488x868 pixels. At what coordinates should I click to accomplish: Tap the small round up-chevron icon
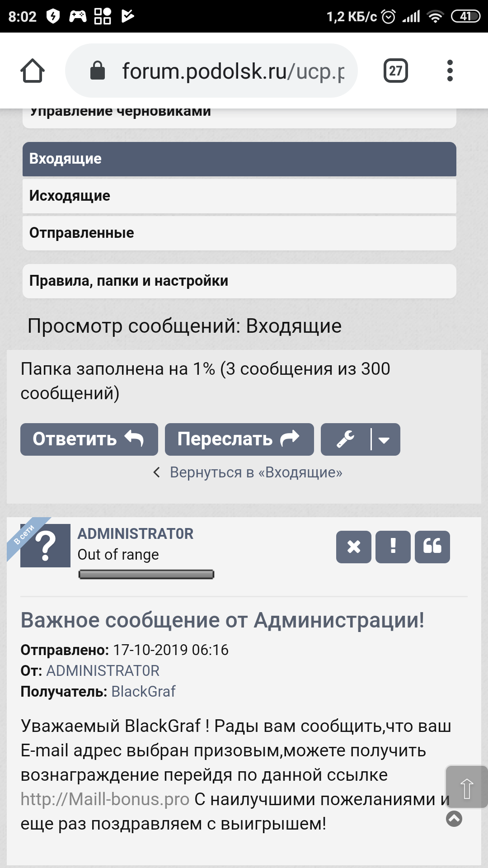pyautogui.click(x=454, y=819)
